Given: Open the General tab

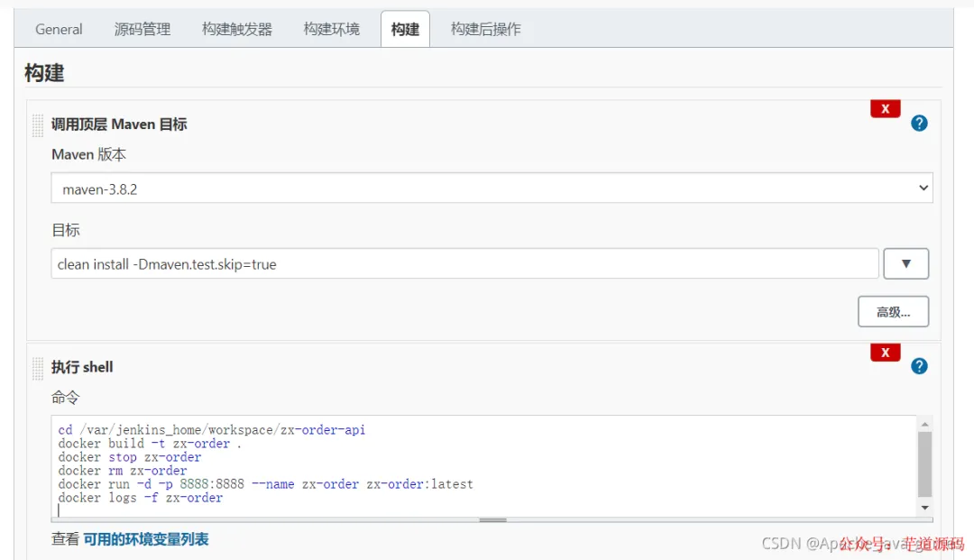Looking at the screenshot, I should pyautogui.click(x=59, y=29).
